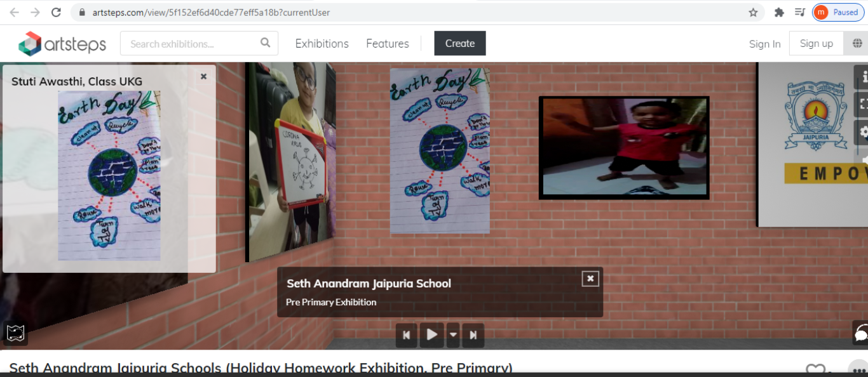This screenshot has width=868, height=377.
Task: Expand the tour options dropdown arrow
Action: [453, 334]
